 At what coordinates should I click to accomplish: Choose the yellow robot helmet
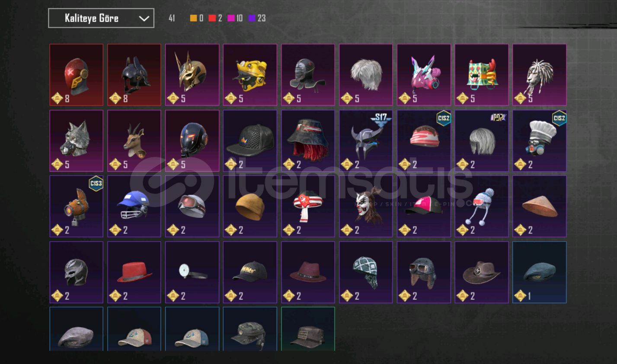coord(250,75)
